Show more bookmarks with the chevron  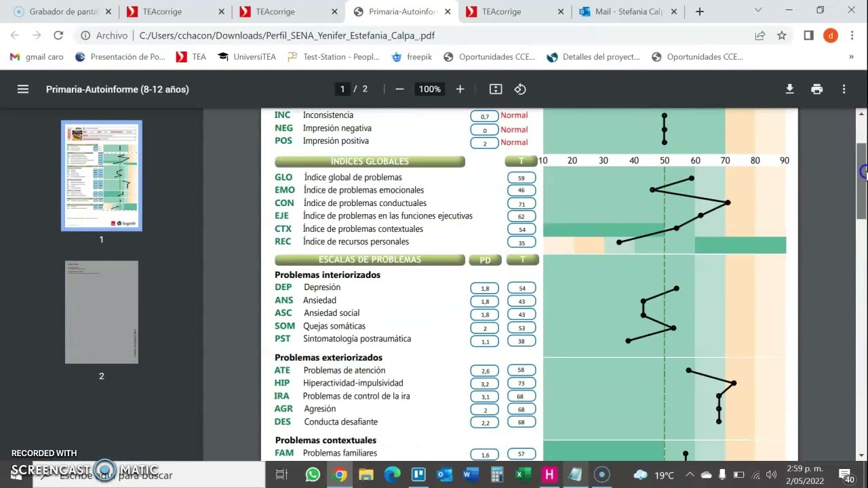click(x=851, y=57)
